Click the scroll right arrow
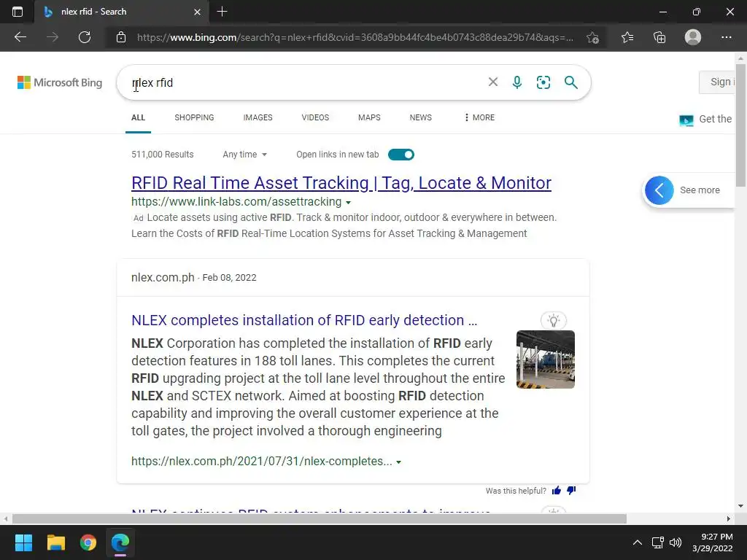This screenshot has height=560, width=747. [x=729, y=518]
